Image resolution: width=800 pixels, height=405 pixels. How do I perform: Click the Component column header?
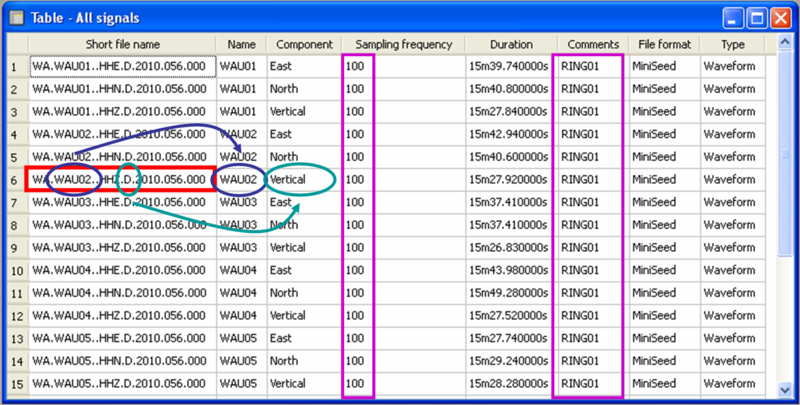coord(304,45)
